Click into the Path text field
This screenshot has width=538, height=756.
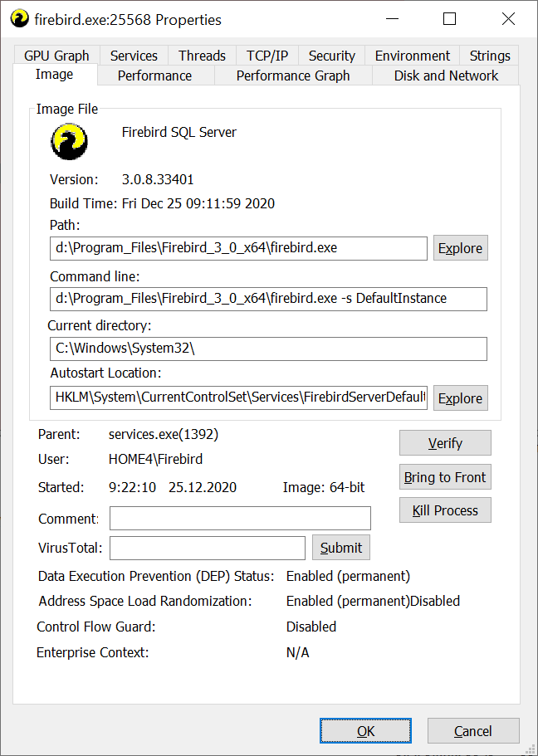(x=238, y=248)
